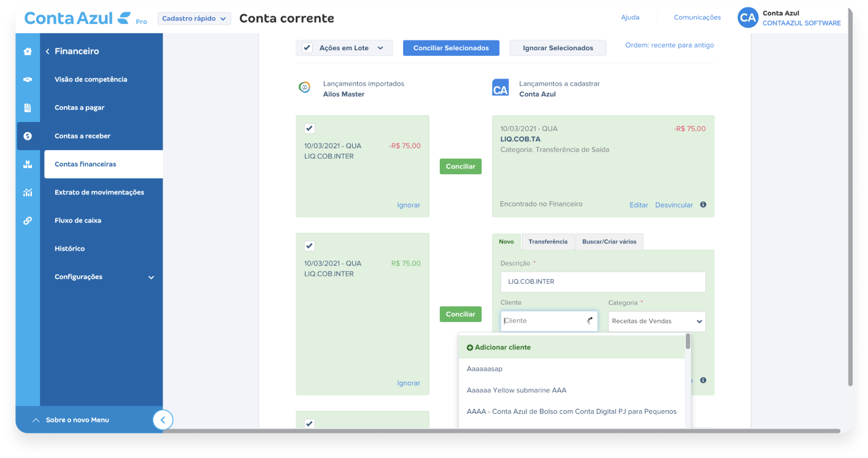The image size is (868, 458).
Task: Change the Ordem: recente para antigo sorting
Action: [669, 45]
